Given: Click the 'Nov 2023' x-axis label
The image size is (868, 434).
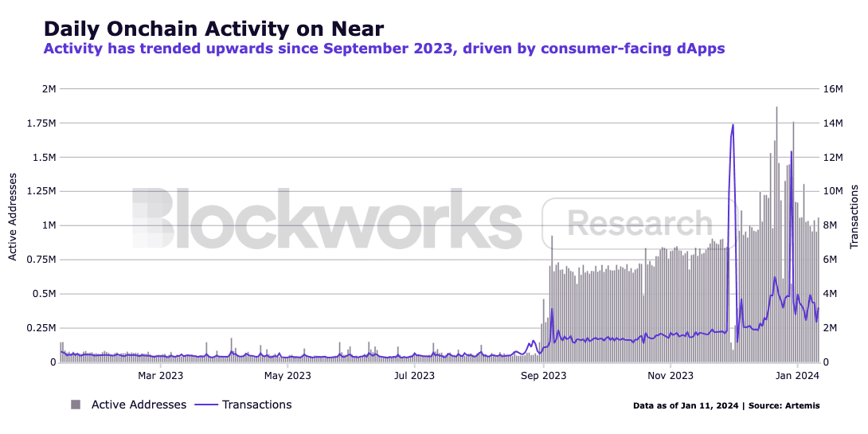Looking at the screenshot, I should (671, 377).
